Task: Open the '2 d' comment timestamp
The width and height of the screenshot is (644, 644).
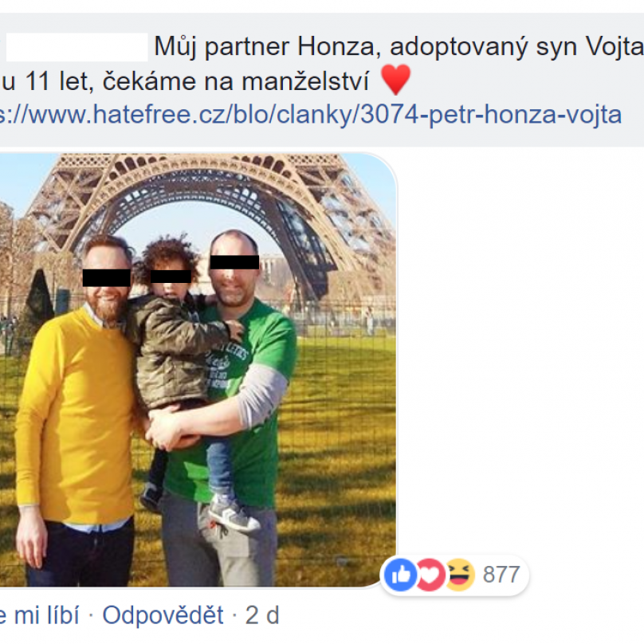Action: click(262, 615)
